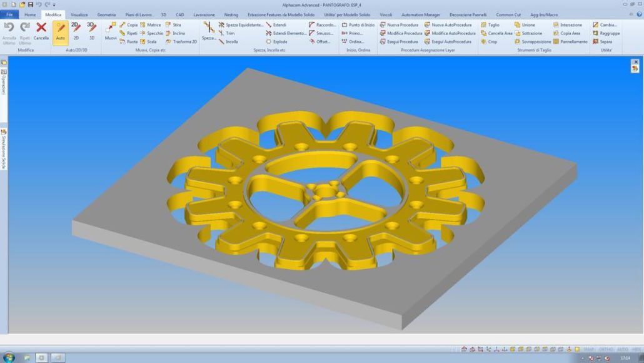Open Spezza Equidistante tool
This screenshot has width=644, height=363.
tap(241, 24)
